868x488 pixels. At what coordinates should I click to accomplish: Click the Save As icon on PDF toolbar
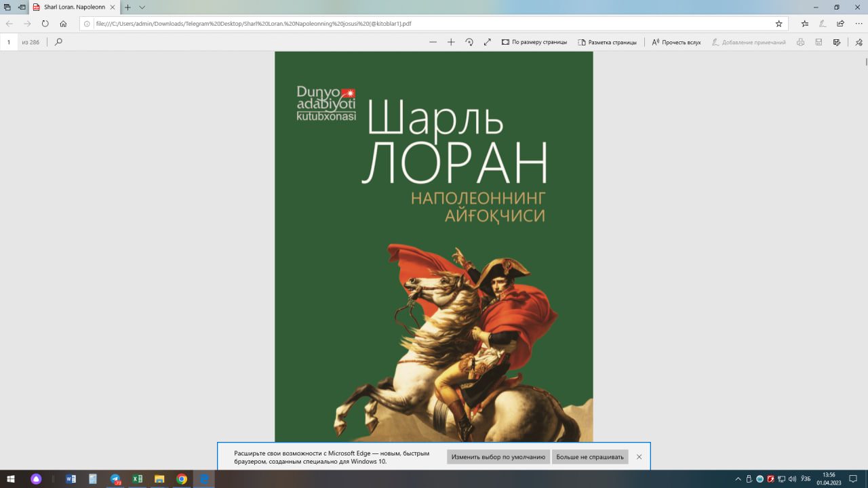(836, 41)
